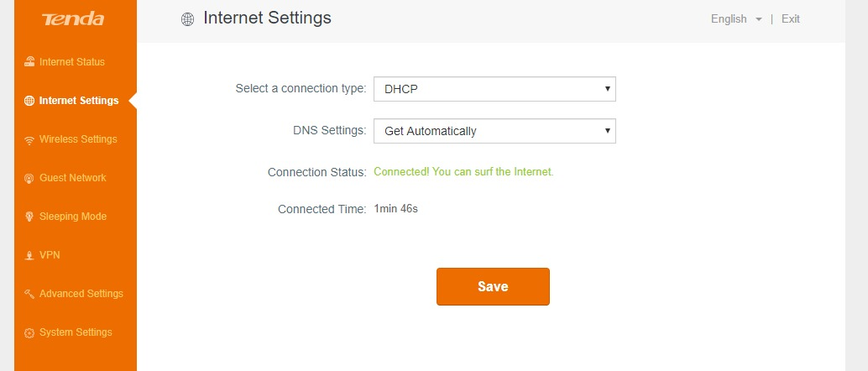Click the Internet Settings globe icon in sidebar
The height and width of the screenshot is (371, 868).
coord(29,101)
